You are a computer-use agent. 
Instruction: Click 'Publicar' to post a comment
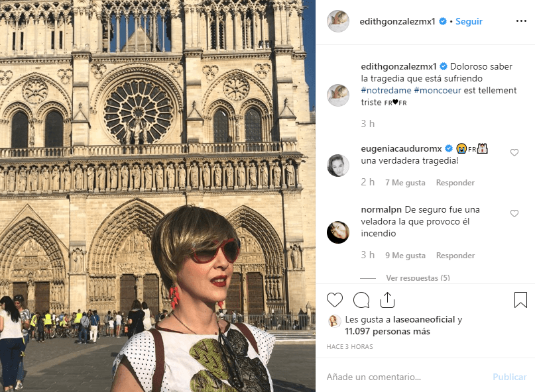coord(510,376)
